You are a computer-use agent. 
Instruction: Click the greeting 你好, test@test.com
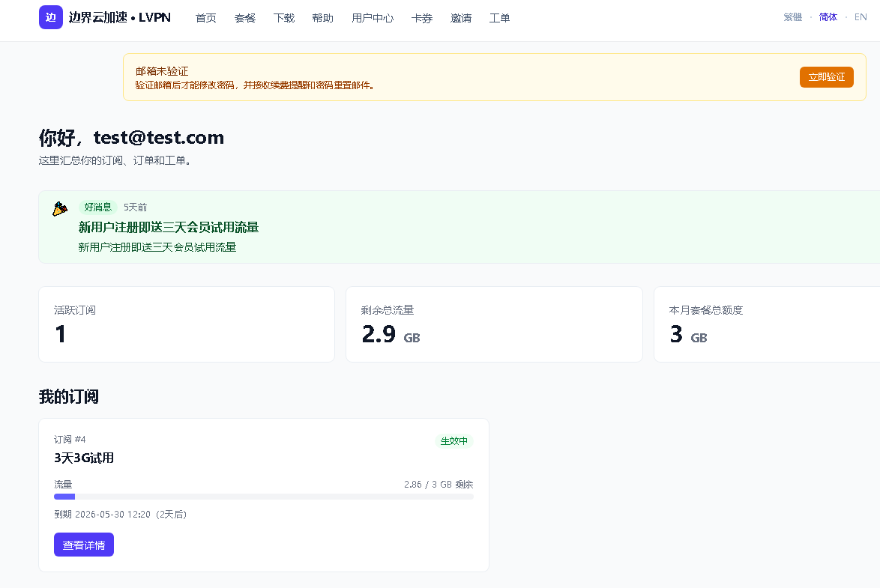[x=131, y=138]
